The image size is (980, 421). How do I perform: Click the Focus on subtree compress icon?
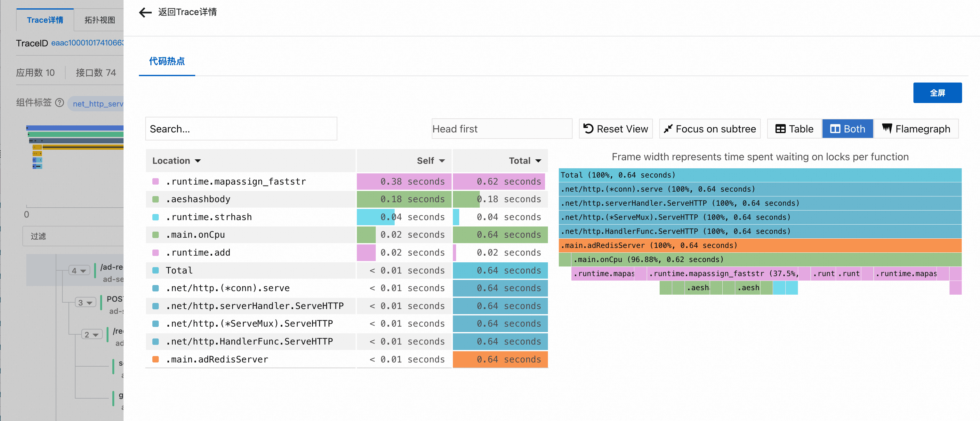coord(668,129)
